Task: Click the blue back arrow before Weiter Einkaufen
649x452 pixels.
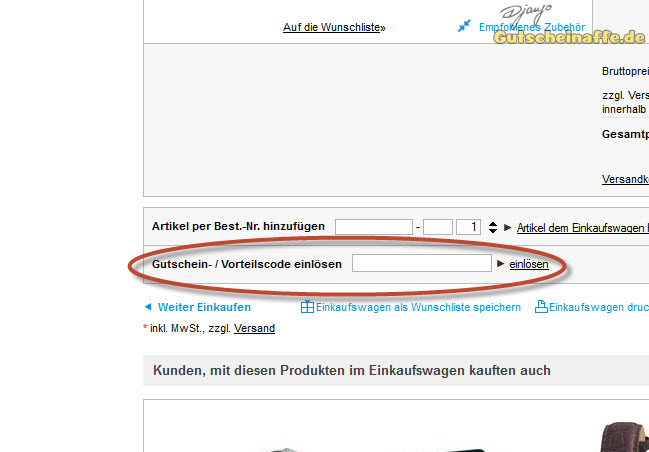Action: coord(148,308)
